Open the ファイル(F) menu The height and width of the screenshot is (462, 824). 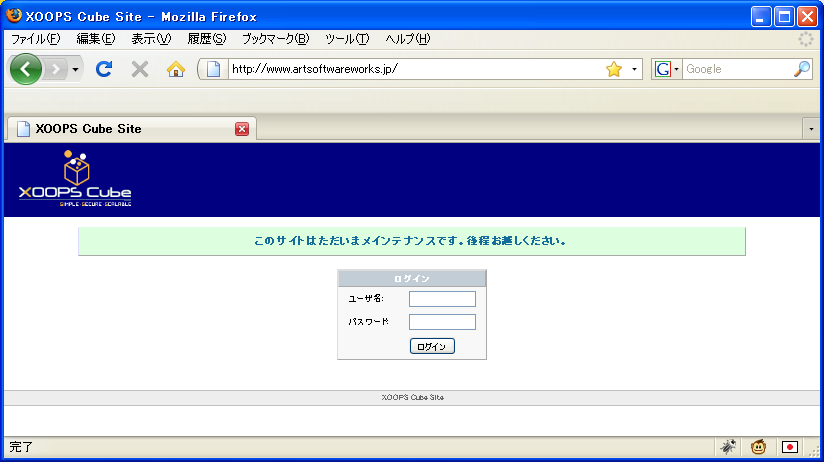click(x=35, y=39)
